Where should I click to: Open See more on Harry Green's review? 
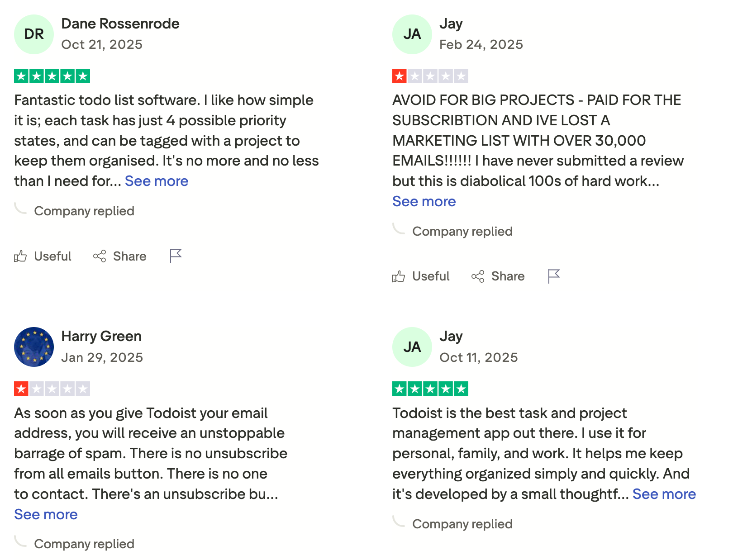click(46, 514)
